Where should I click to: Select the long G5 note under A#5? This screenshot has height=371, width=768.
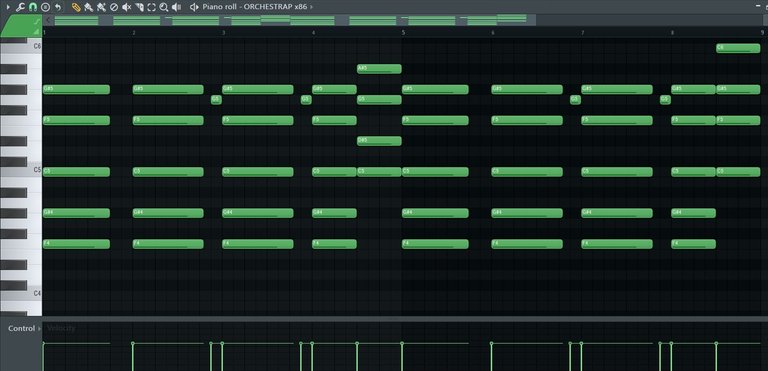click(379, 99)
